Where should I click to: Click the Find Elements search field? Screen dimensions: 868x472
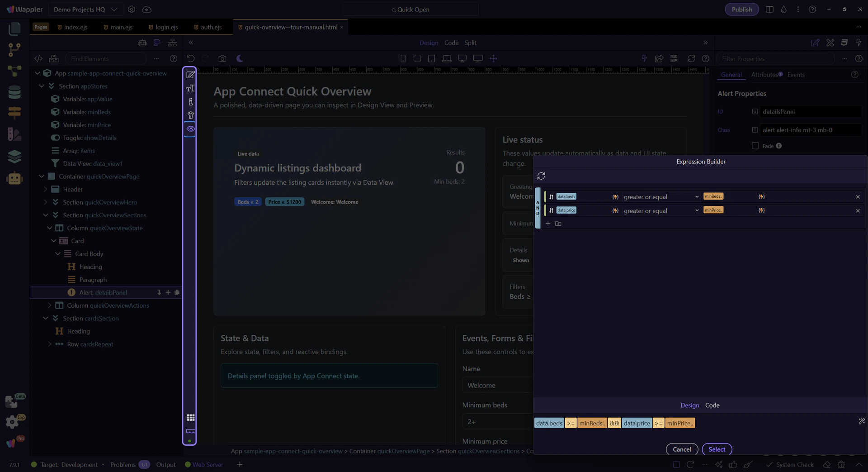click(x=107, y=59)
